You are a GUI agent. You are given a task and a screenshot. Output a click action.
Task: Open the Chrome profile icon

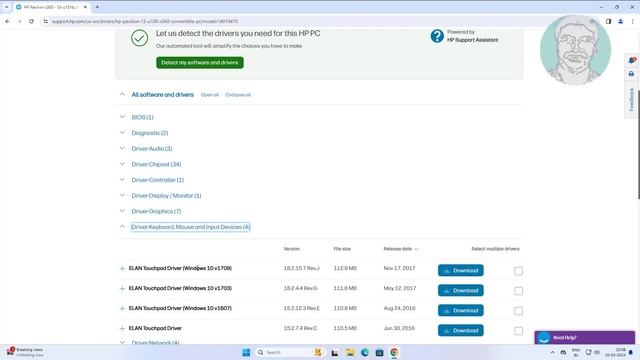[x=620, y=21]
